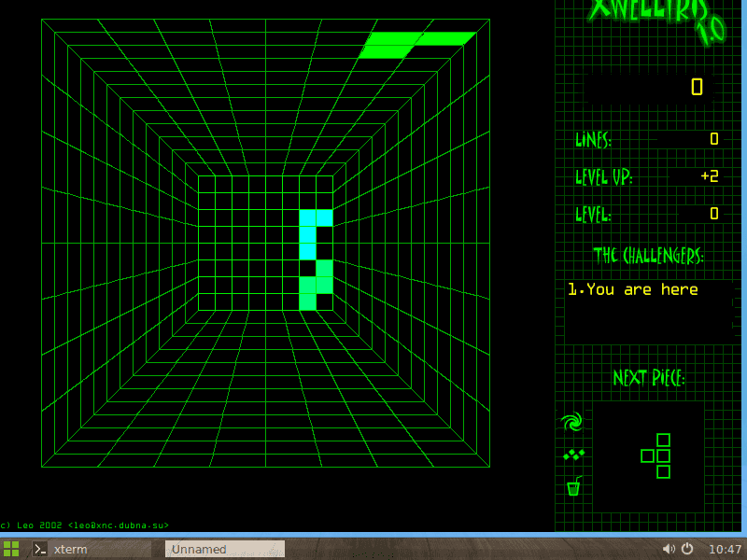The image size is (747, 560).
Task: Click the scattered gems bonus icon
Action: (x=572, y=454)
